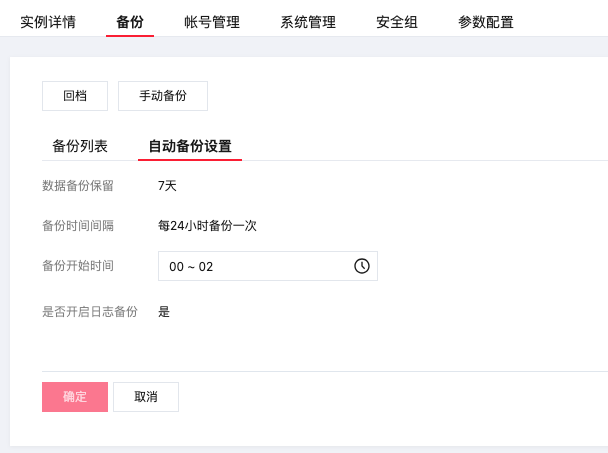Click the 回档 button
The image size is (608, 453).
[x=75, y=96]
